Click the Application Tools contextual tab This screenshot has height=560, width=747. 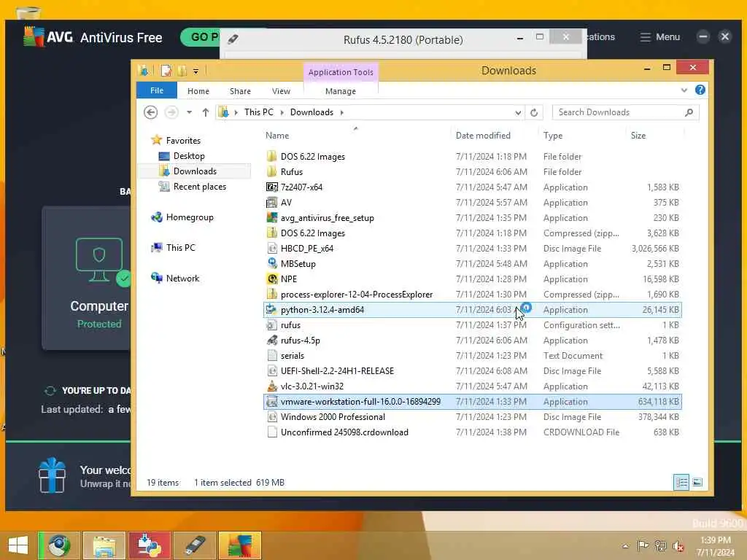point(341,72)
